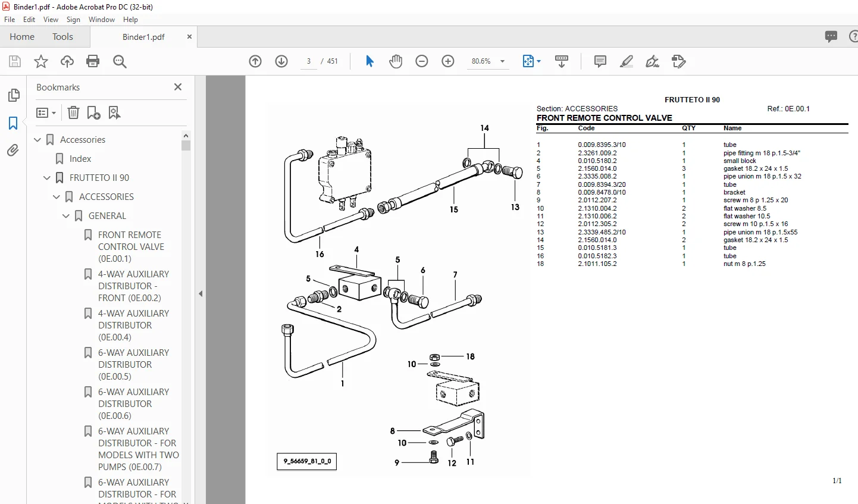Zoom out the page

click(422, 61)
